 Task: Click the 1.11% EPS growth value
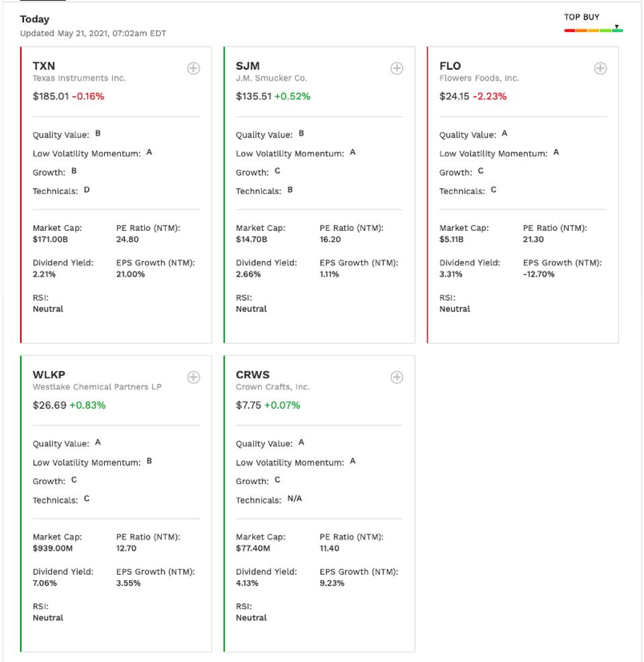tap(330, 275)
